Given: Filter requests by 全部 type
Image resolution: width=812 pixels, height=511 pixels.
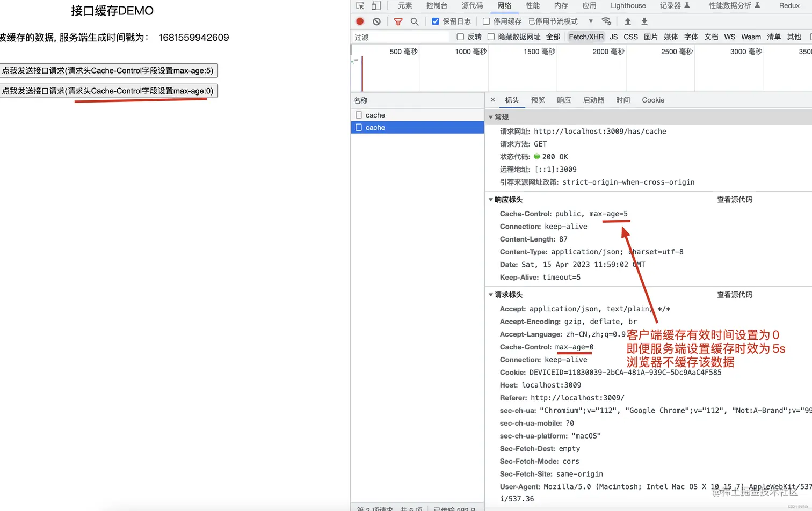Looking at the screenshot, I should (553, 36).
